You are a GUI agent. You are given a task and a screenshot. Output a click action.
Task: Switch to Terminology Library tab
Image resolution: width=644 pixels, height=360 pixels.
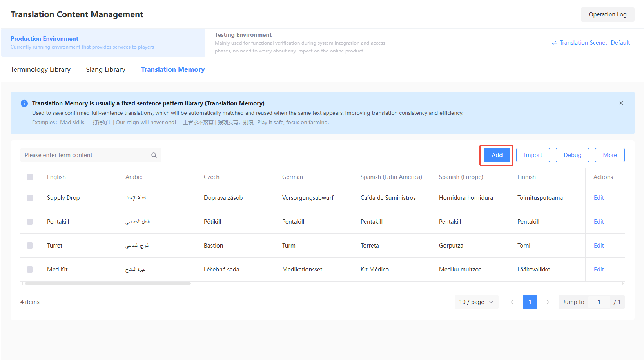tap(40, 69)
